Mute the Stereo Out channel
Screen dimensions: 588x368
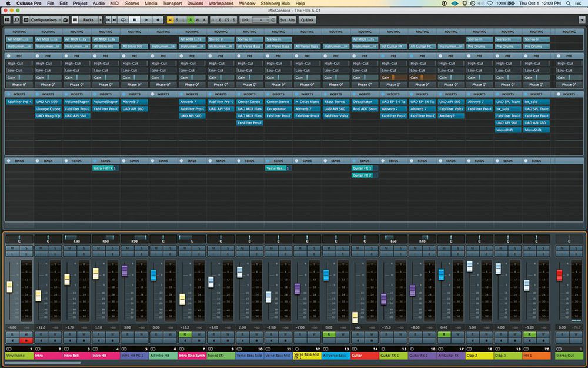tap(563, 248)
